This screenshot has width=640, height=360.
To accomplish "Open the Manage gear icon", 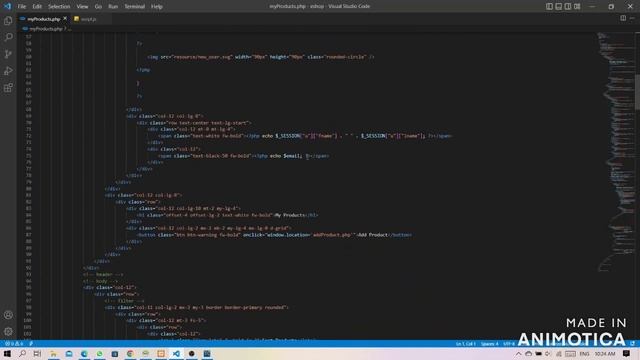I will tap(8, 331).
